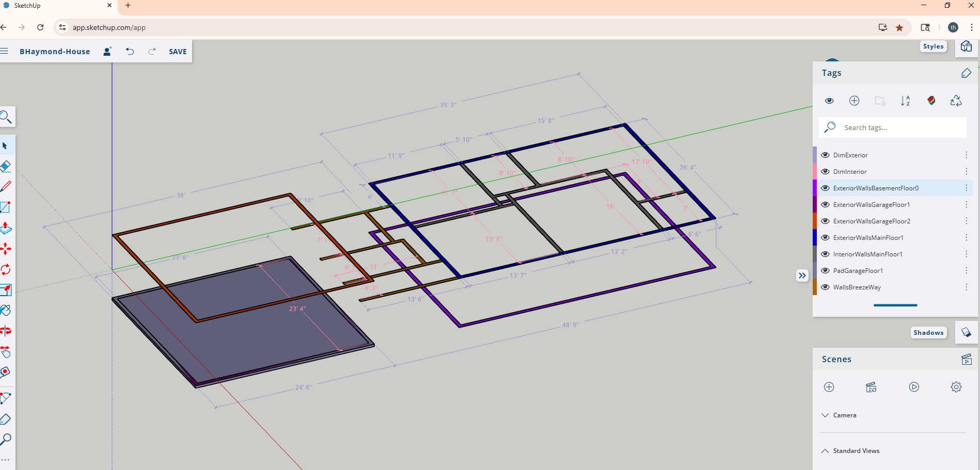Choose the Rotate tool
The width and height of the screenshot is (980, 470).
pyautogui.click(x=6, y=269)
